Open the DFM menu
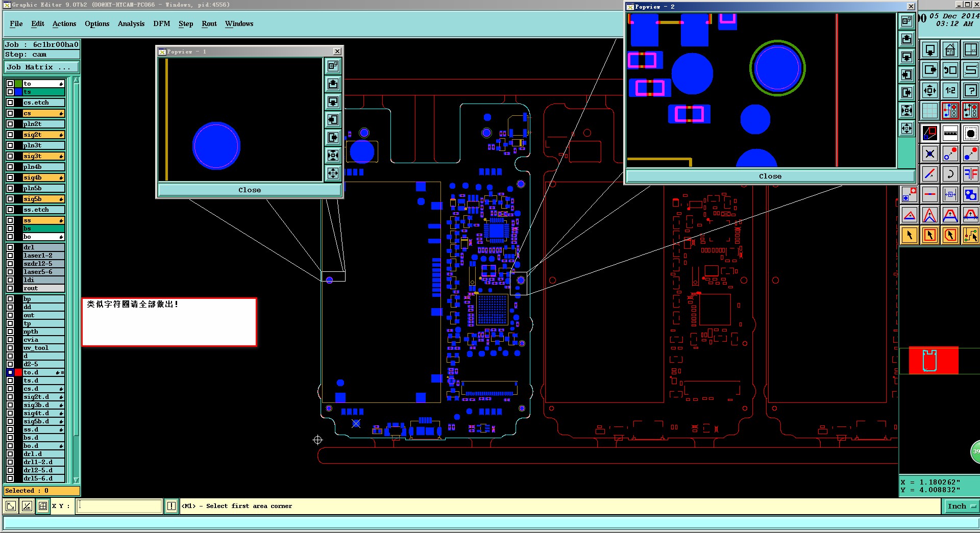 pos(162,23)
